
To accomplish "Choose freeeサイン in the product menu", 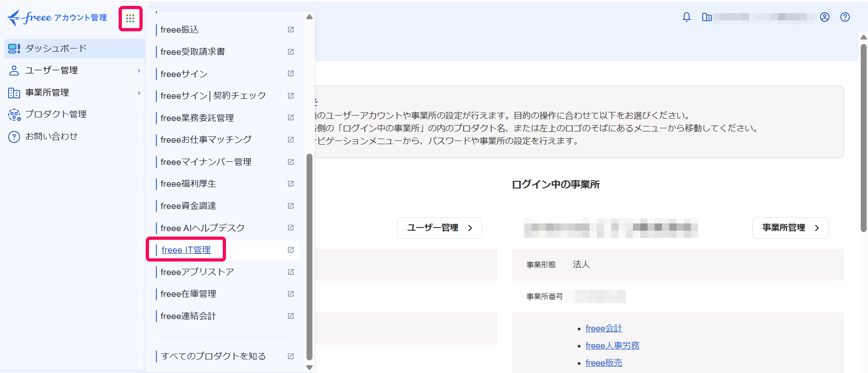I will (184, 74).
